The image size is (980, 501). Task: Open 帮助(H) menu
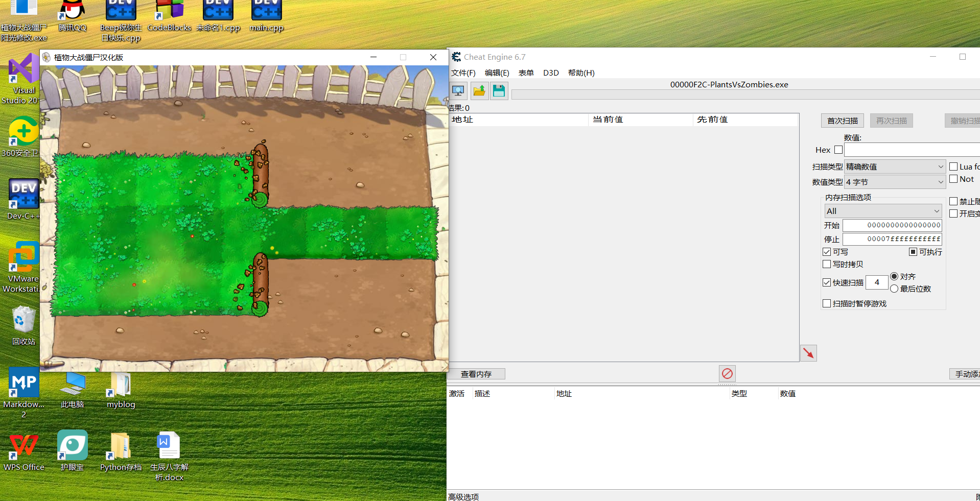(x=581, y=73)
